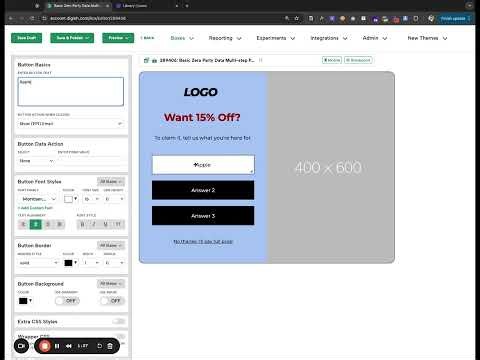Open the Preview dropdown button
The width and height of the screenshot is (480, 360).
tap(118, 38)
